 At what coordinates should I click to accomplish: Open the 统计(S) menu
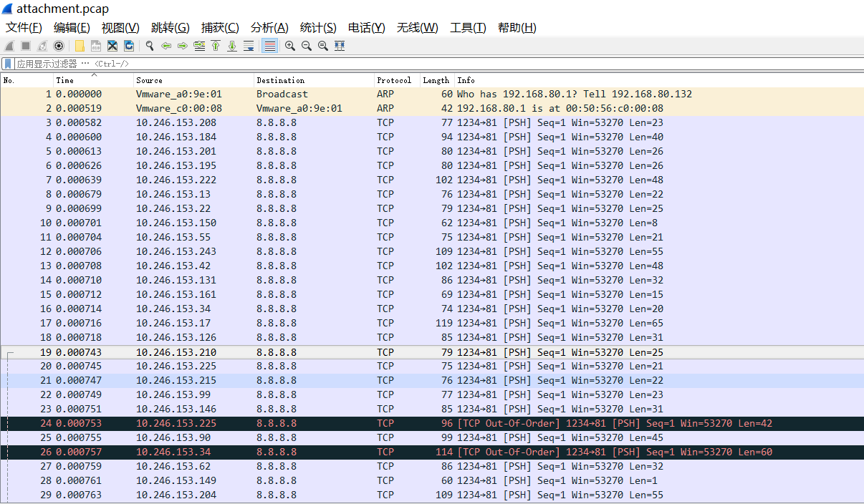click(x=317, y=28)
